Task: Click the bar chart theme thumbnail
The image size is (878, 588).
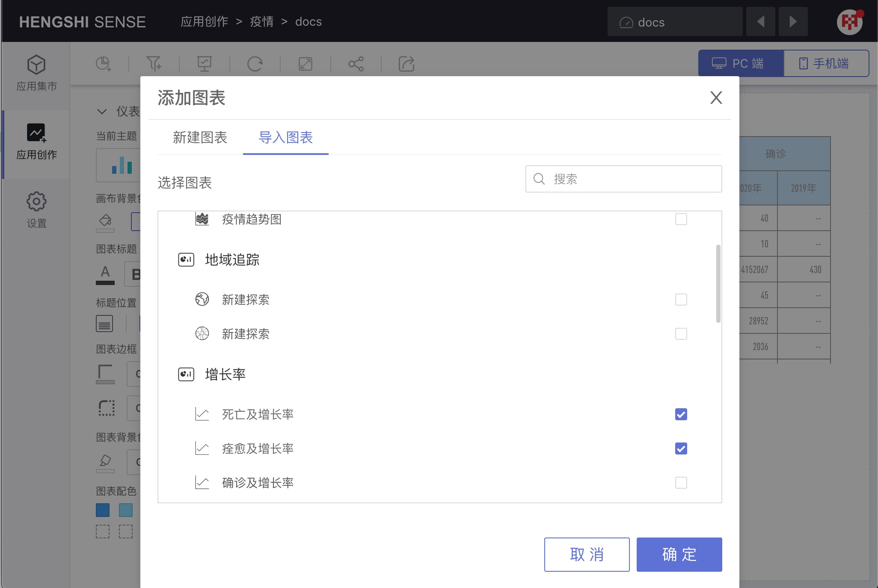Action: click(122, 165)
